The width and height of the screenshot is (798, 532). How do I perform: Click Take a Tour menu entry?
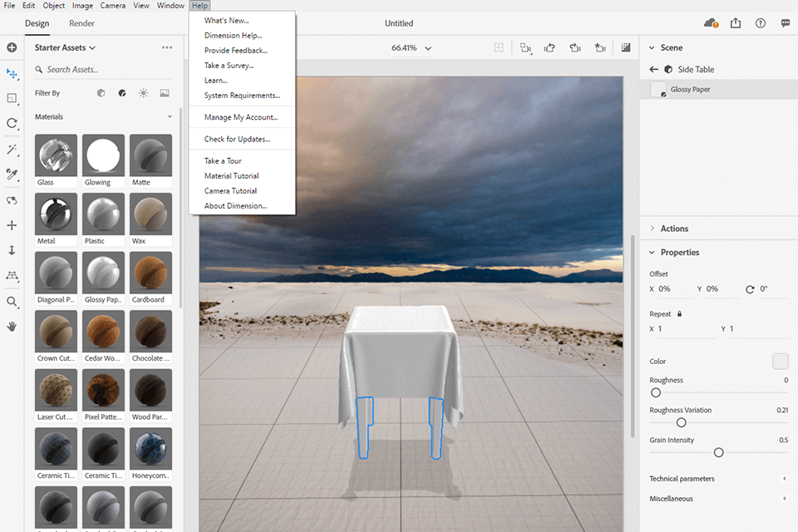223,160
